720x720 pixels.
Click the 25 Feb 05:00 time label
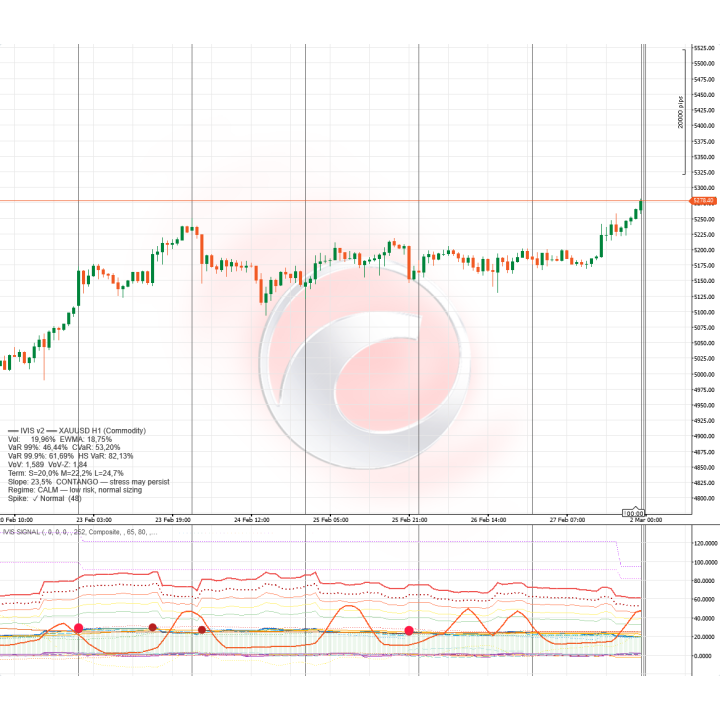click(331, 520)
